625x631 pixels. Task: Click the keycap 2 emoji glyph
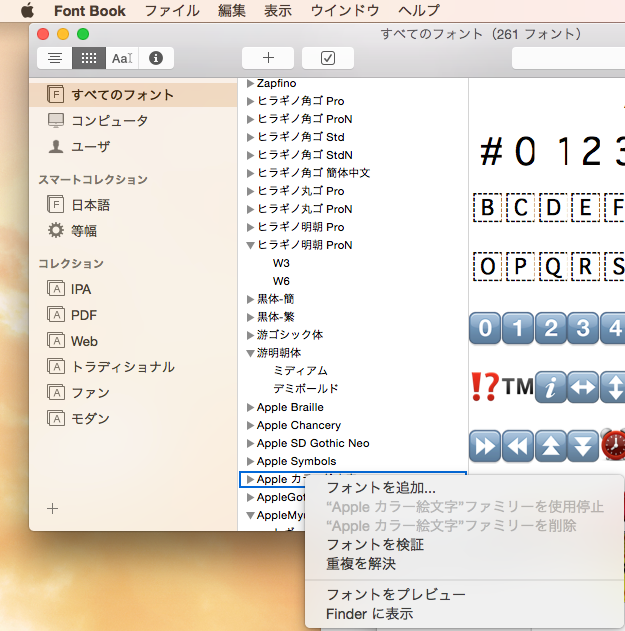coord(551,328)
